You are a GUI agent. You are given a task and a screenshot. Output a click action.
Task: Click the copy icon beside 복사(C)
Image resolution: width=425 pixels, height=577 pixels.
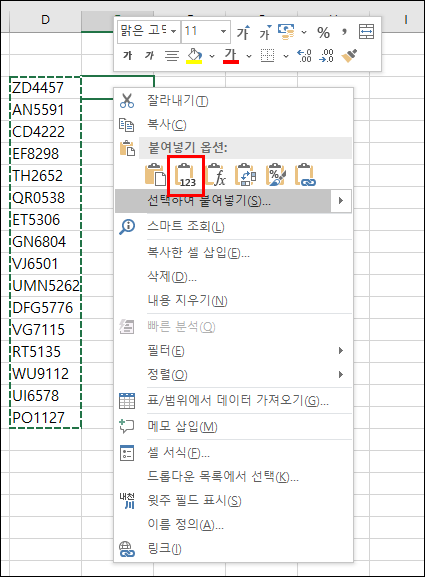coord(126,125)
